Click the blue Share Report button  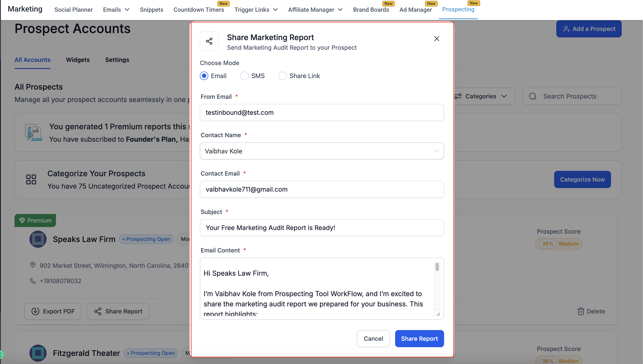click(x=419, y=338)
